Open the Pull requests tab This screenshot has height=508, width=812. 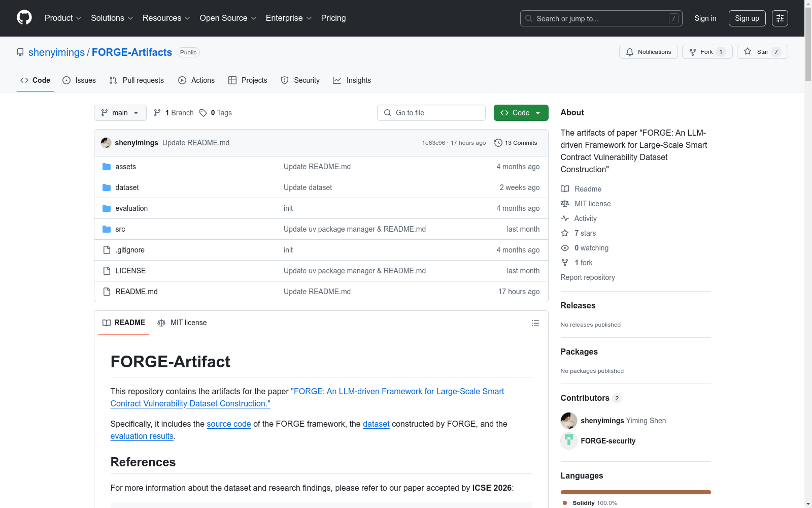point(137,80)
